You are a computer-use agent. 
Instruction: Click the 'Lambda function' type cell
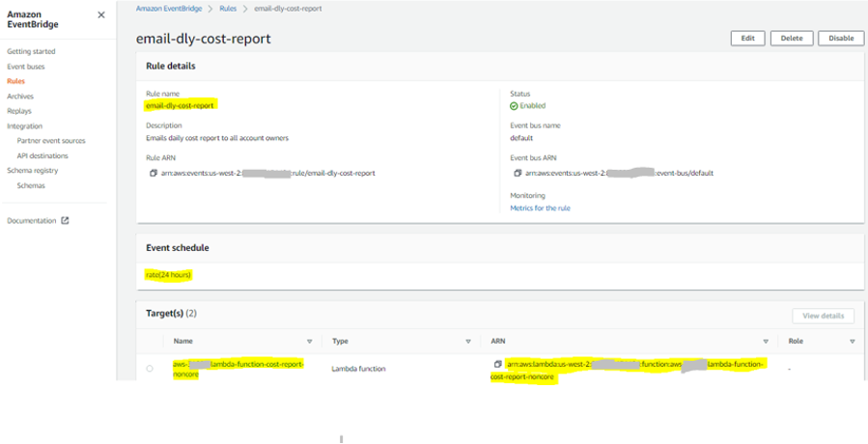coord(359,369)
